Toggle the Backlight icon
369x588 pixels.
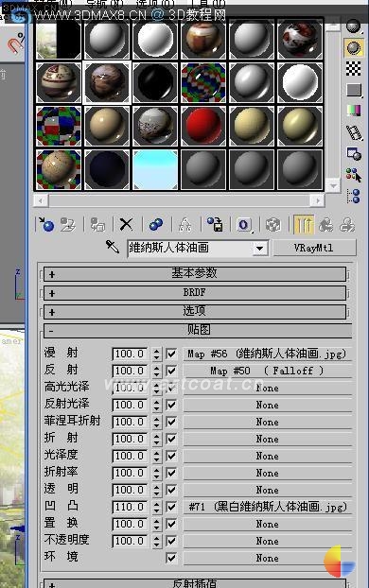(354, 47)
